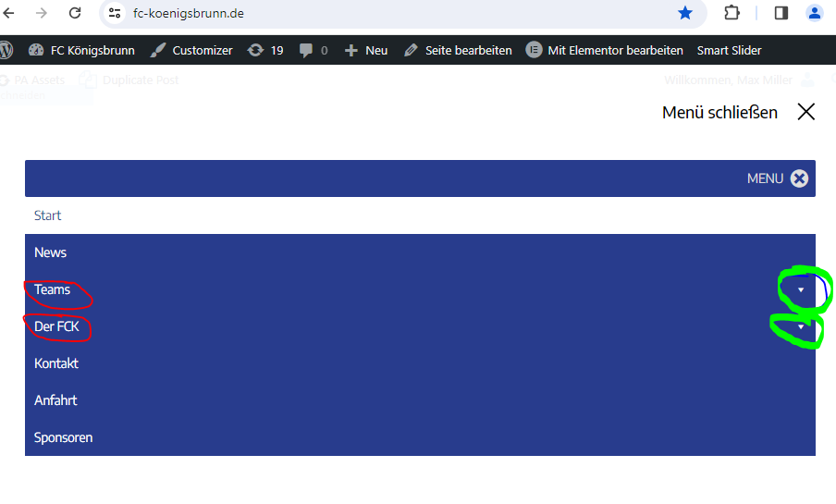This screenshot has width=836, height=504.
Task: Go back to the previous page
Action: tap(9, 13)
